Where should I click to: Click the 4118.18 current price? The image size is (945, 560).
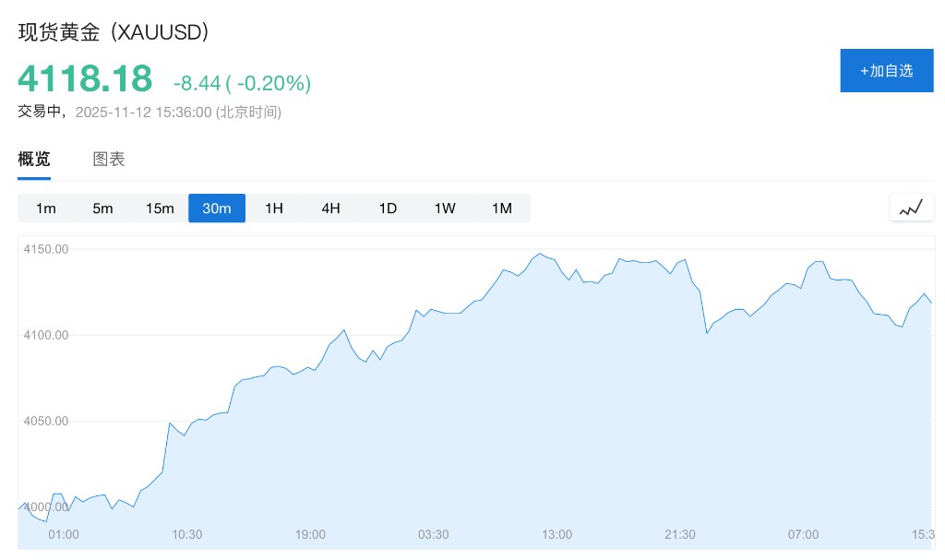[85, 79]
